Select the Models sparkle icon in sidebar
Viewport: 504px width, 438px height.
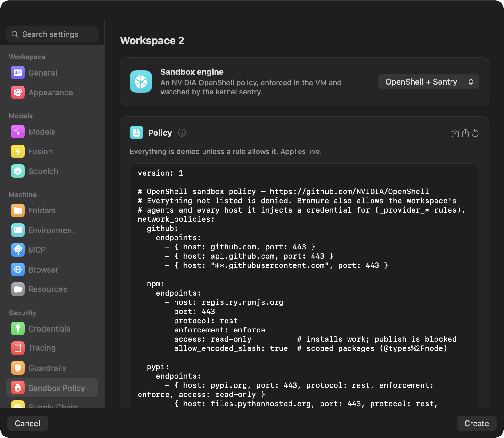click(18, 132)
